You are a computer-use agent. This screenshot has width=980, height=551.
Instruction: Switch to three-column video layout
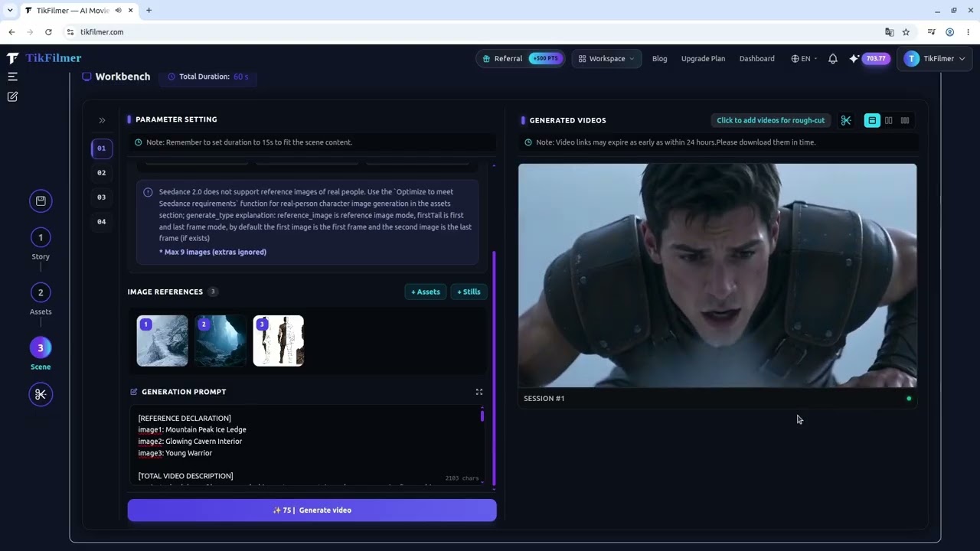pyautogui.click(x=905, y=120)
